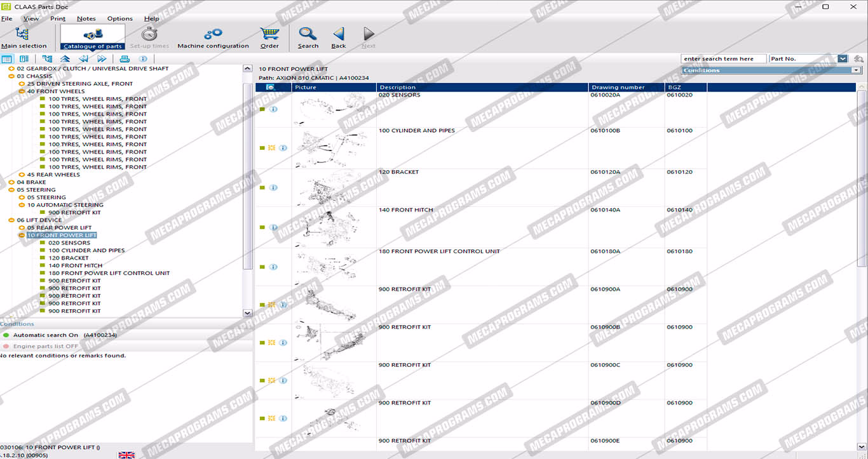Open the Options menu
Image resolution: width=868 pixels, height=459 pixels.
point(119,19)
